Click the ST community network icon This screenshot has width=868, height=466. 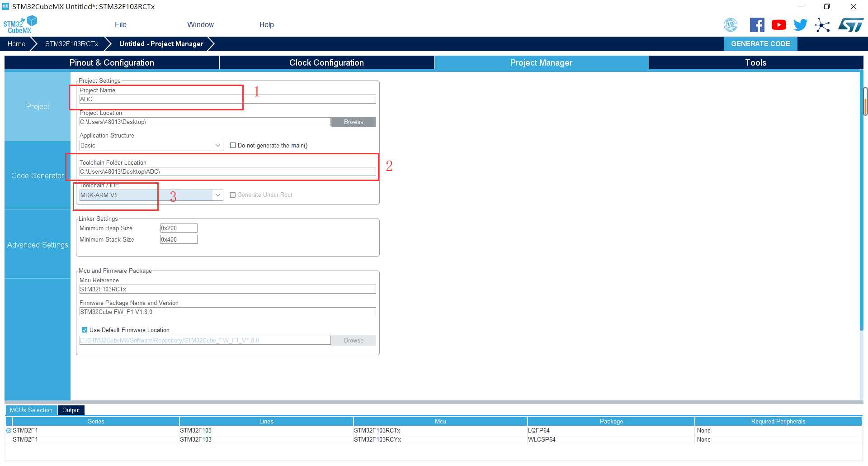[822, 25]
